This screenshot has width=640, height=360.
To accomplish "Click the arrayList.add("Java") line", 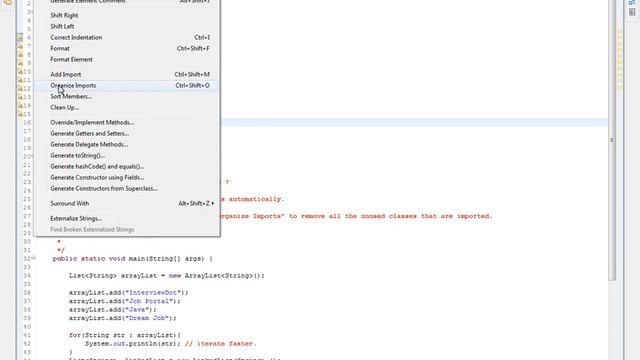I will tap(113, 310).
